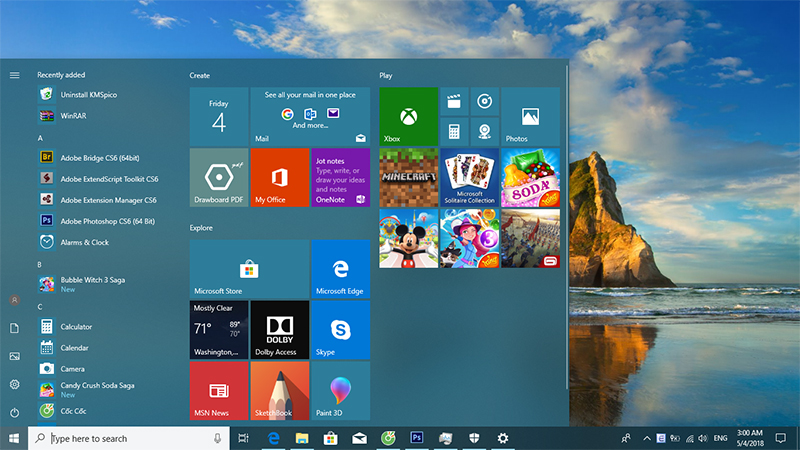Open the user account icon in Start sidebar

click(14, 300)
